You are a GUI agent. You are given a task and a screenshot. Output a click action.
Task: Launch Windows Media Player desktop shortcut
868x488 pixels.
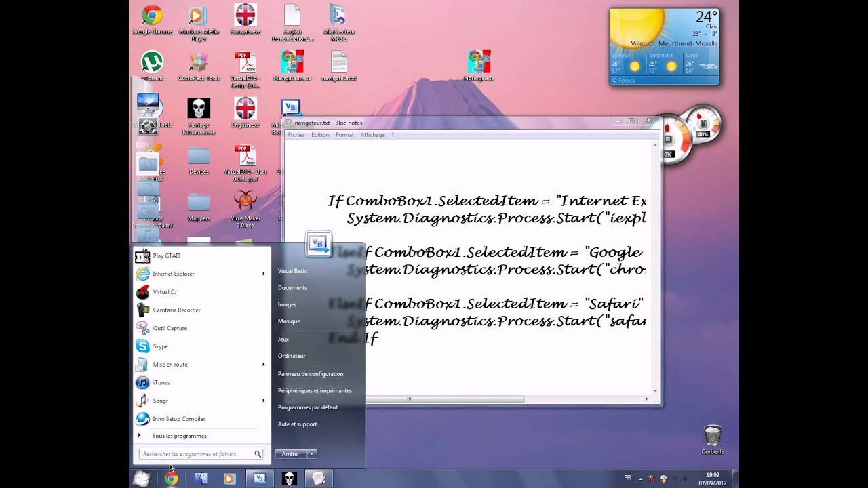click(198, 22)
